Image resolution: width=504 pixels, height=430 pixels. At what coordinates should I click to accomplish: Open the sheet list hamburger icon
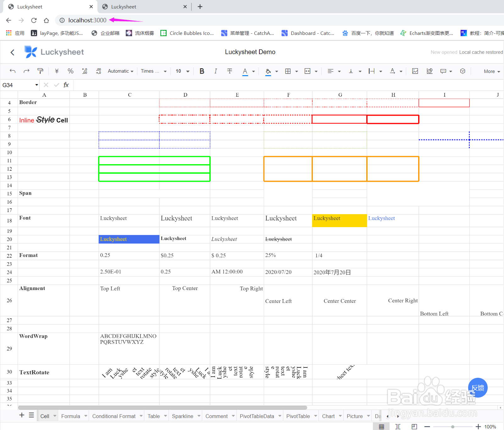(31, 415)
